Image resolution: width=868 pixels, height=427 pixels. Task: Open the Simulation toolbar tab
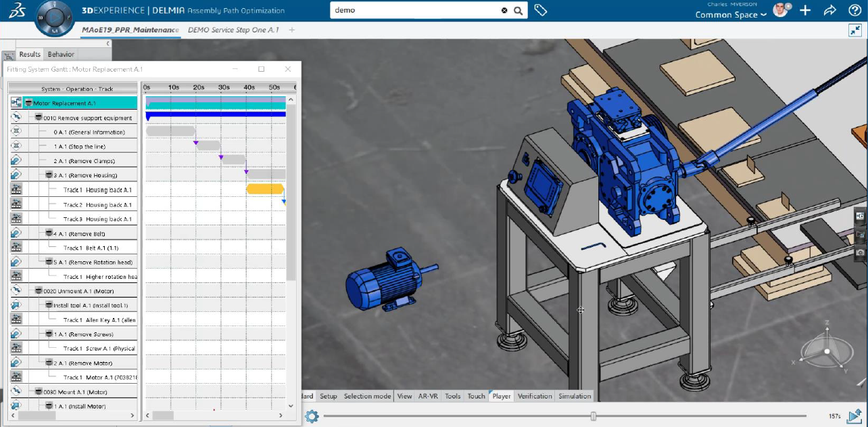575,396
